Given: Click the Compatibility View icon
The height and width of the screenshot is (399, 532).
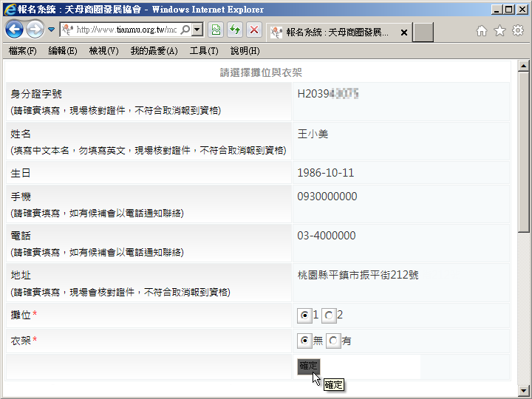Looking at the screenshot, I should click(216, 30).
